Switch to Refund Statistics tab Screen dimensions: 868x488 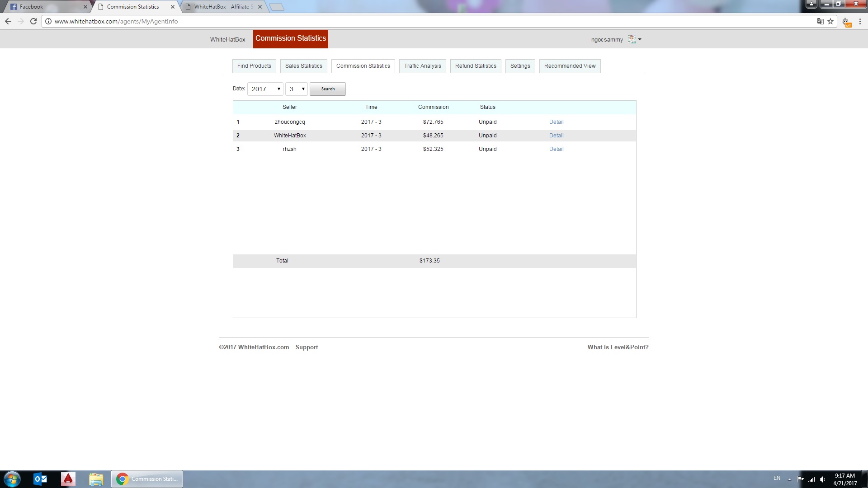coord(475,66)
